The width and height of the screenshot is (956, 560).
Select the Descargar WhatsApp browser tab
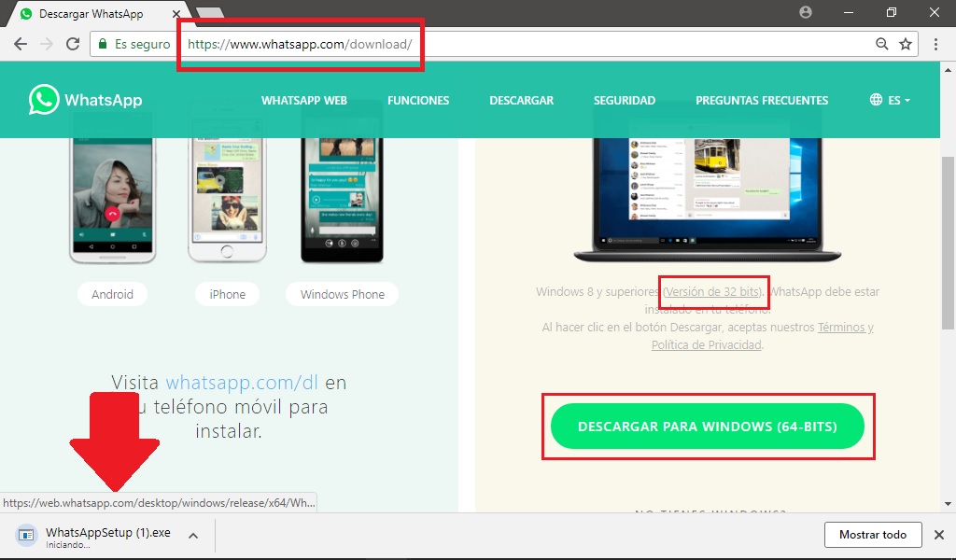point(97,13)
